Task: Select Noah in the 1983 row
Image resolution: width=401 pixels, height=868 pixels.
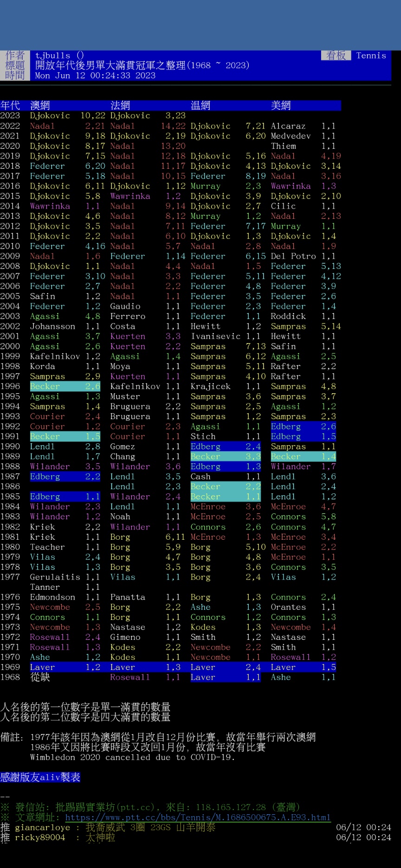Action: [120, 517]
